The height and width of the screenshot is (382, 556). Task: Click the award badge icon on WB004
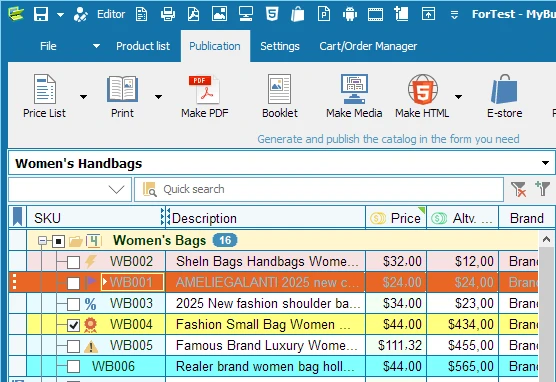click(90, 325)
